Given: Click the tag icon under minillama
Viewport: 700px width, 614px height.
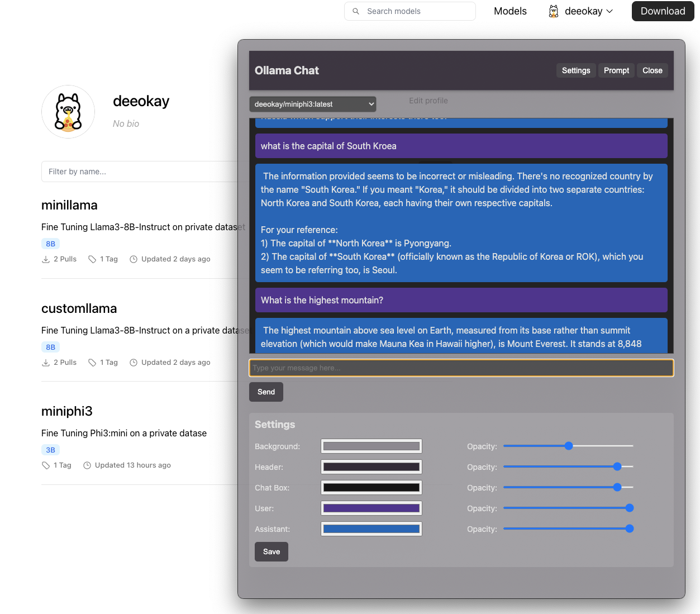Looking at the screenshot, I should pyautogui.click(x=92, y=259).
